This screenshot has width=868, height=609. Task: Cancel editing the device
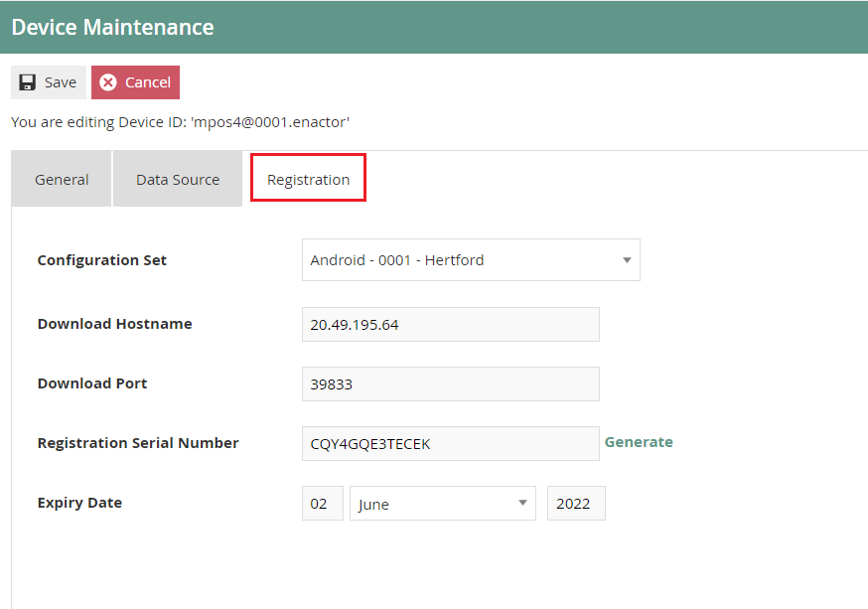click(x=135, y=81)
